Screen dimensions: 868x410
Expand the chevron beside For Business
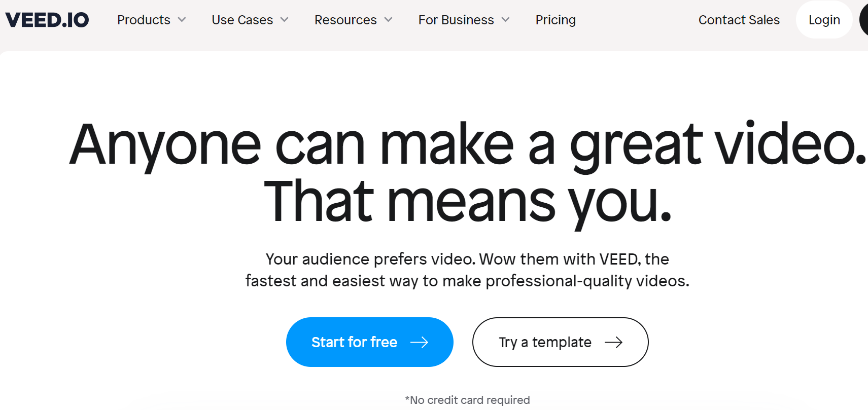click(x=505, y=20)
